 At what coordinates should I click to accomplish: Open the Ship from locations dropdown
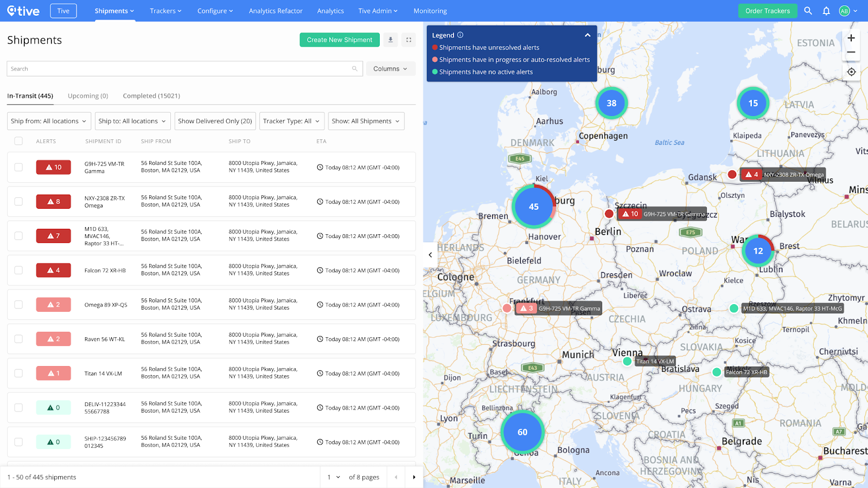(x=48, y=121)
